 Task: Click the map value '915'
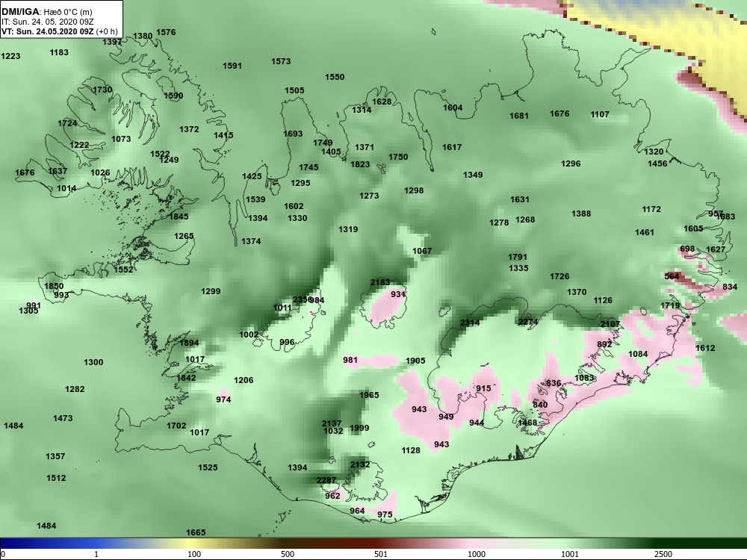pyautogui.click(x=483, y=388)
